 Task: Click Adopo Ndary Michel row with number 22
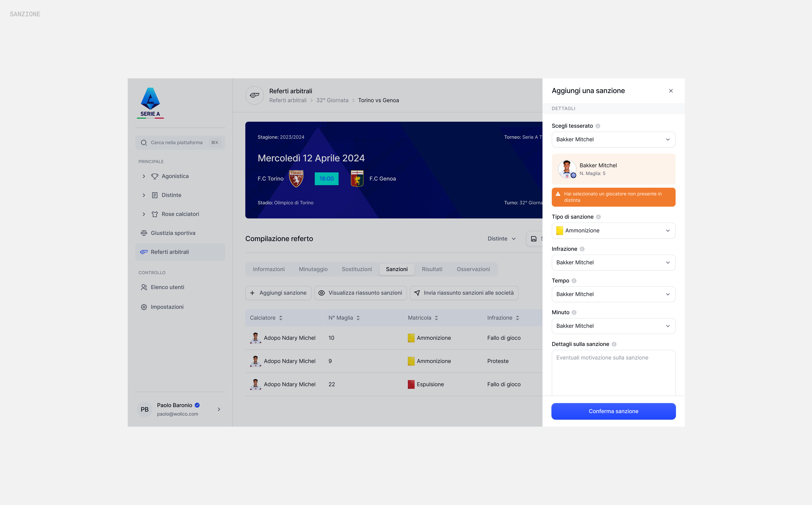click(x=394, y=384)
